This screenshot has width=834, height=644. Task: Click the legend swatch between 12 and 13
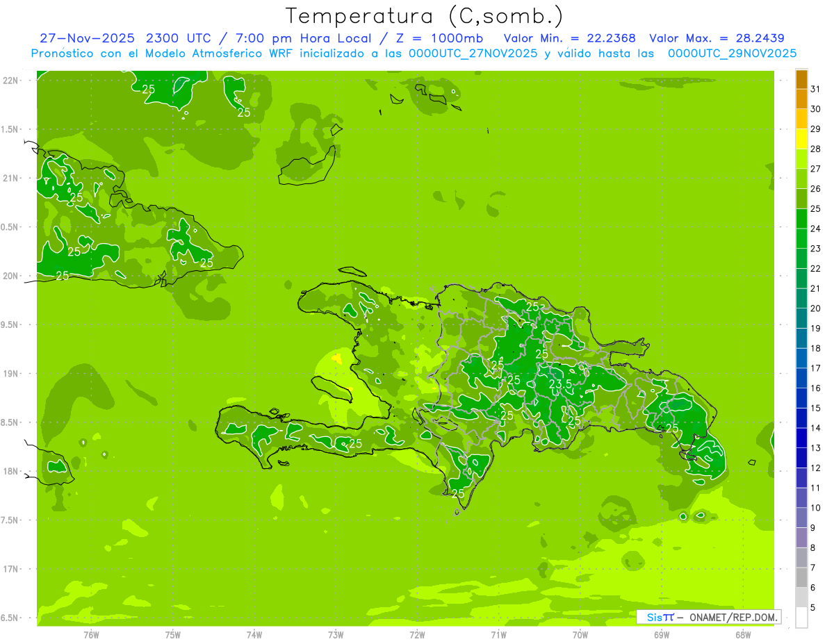pyautogui.click(x=801, y=458)
